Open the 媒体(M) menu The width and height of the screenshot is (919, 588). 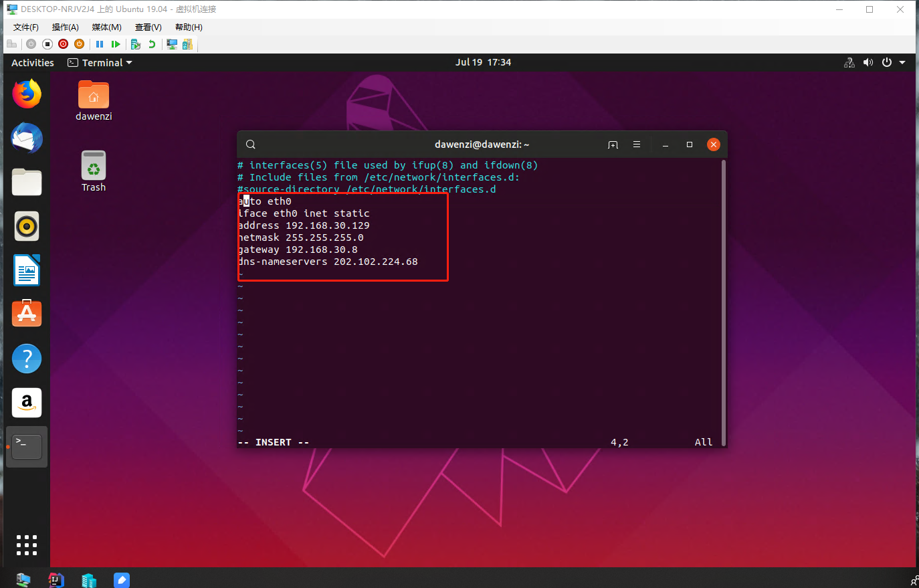coord(107,27)
